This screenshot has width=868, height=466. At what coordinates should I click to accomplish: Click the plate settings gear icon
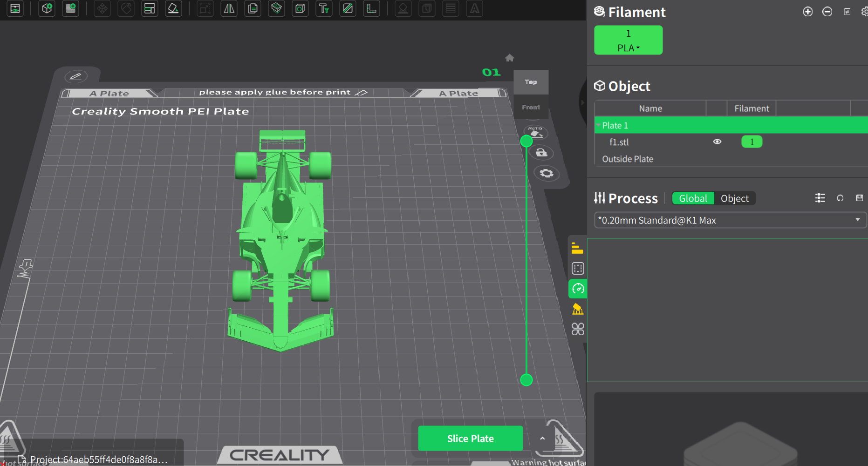click(546, 174)
